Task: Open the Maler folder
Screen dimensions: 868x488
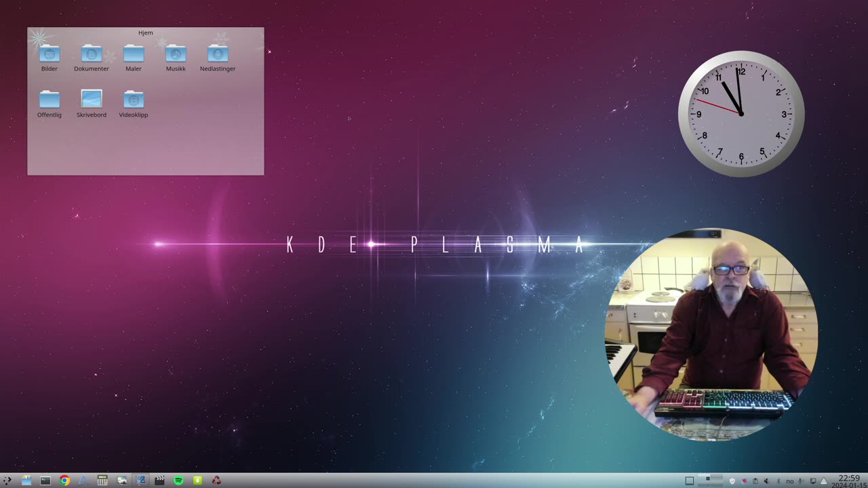Action: pyautogui.click(x=134, y=58)
